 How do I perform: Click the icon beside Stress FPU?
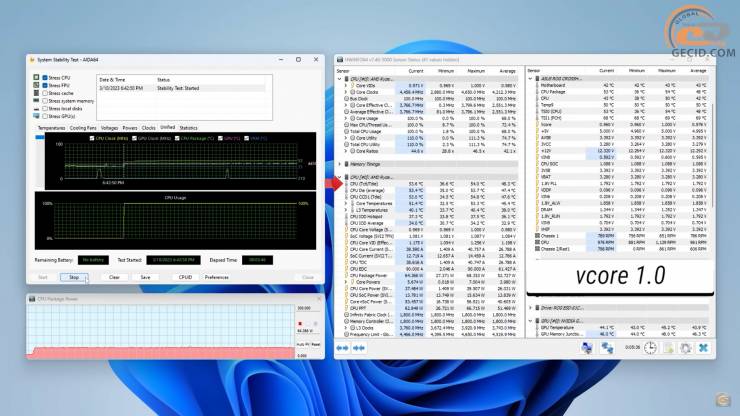(36, 85)
